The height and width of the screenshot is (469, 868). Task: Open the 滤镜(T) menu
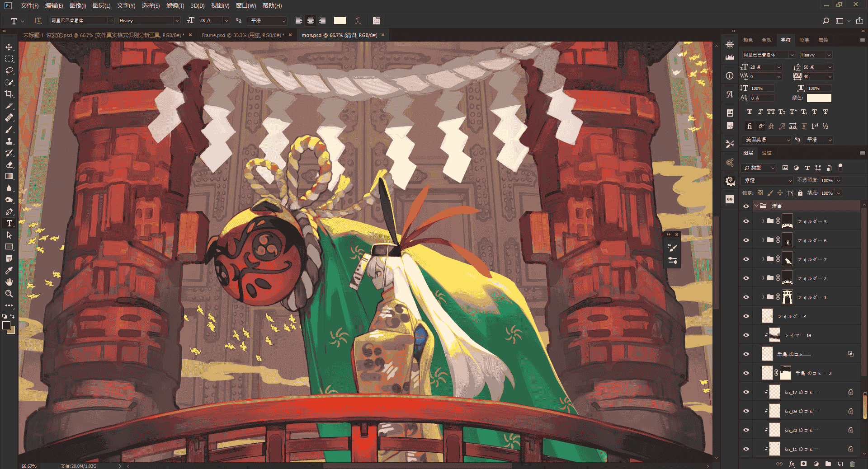[x=175, y=5]
